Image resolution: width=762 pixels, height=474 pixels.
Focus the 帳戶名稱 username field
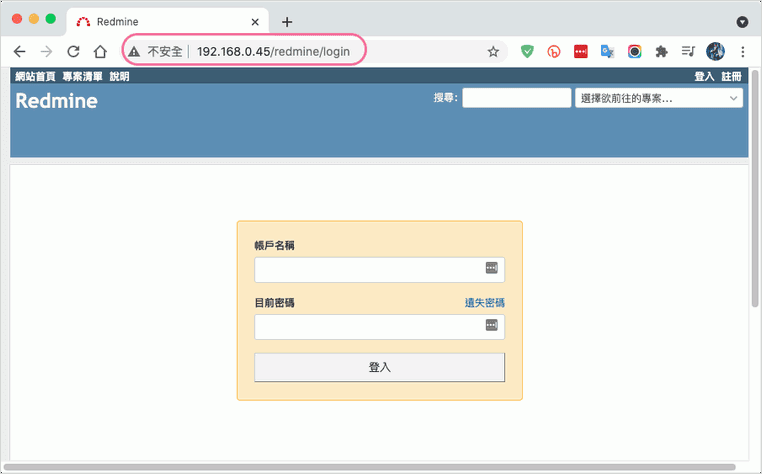pos(380,269)
